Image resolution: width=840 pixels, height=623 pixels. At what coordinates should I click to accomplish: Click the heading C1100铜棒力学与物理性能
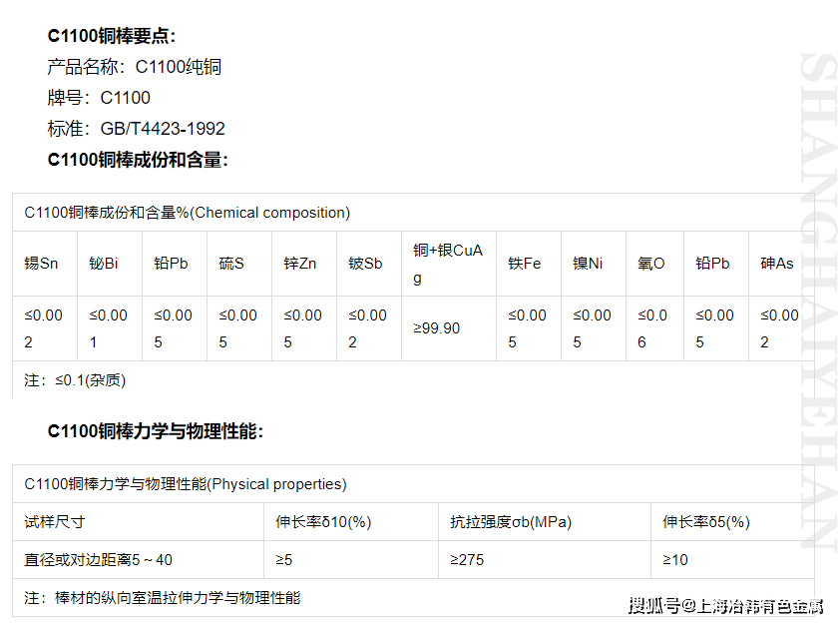(x=142, y=425)
